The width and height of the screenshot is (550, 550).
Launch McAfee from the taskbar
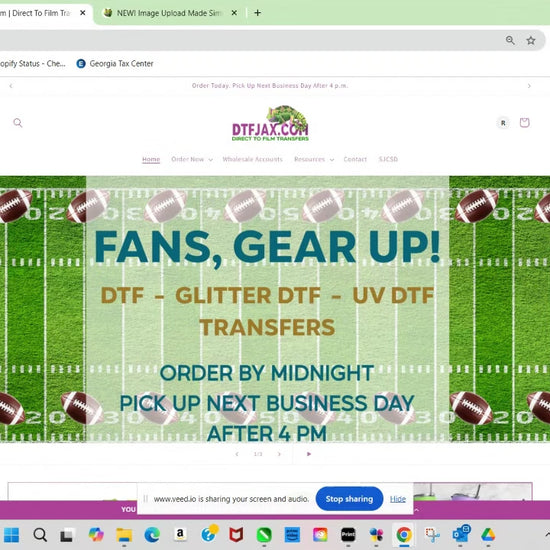[236, 535]
